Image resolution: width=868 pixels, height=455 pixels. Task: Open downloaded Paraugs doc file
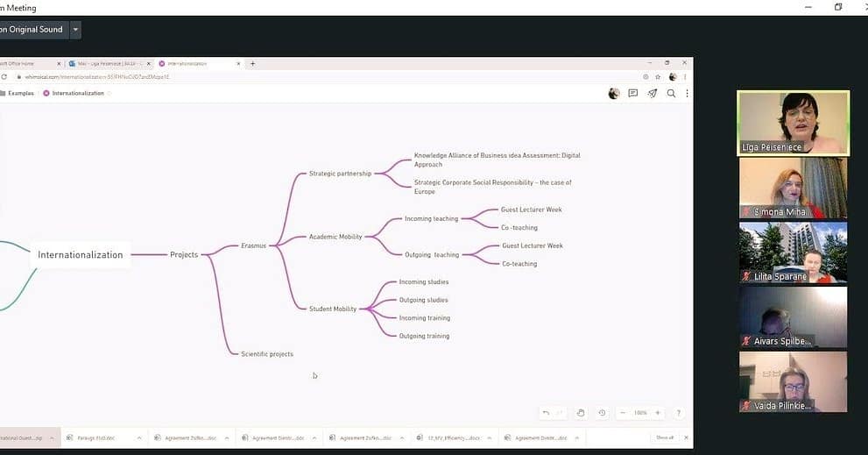click(95, 437)
